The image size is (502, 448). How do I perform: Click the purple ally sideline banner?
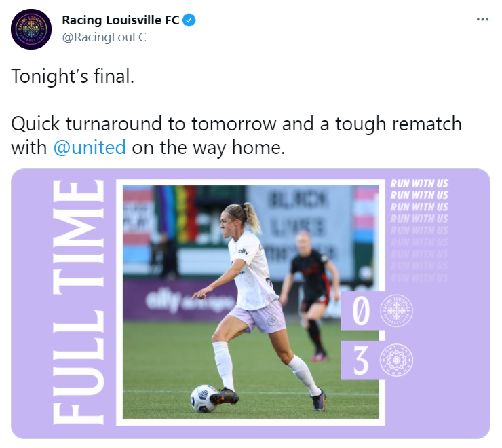point(179,300)
